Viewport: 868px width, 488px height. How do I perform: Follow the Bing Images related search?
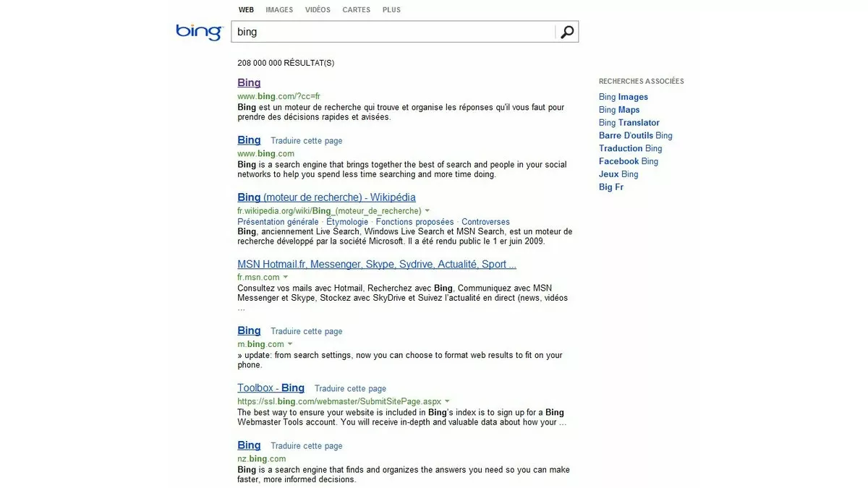tap(624, 96)
